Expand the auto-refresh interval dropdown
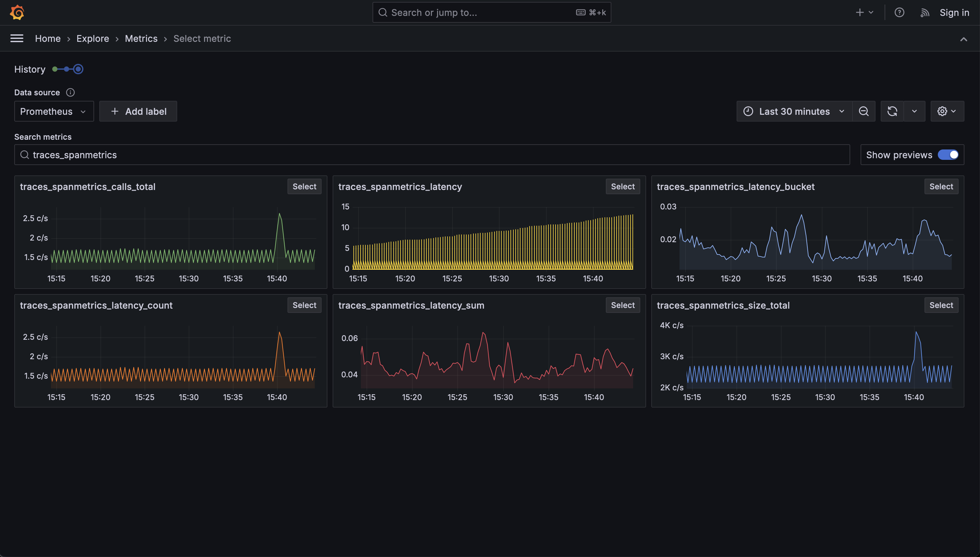 (x=914, y=111)
